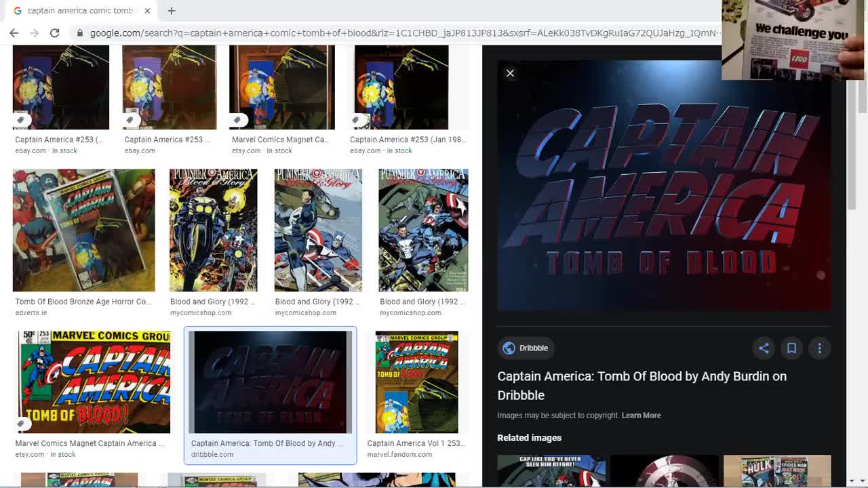Select the captain america comic tomb tab
This screenshot has width=868, height=488.
click(x=80, y=11)
